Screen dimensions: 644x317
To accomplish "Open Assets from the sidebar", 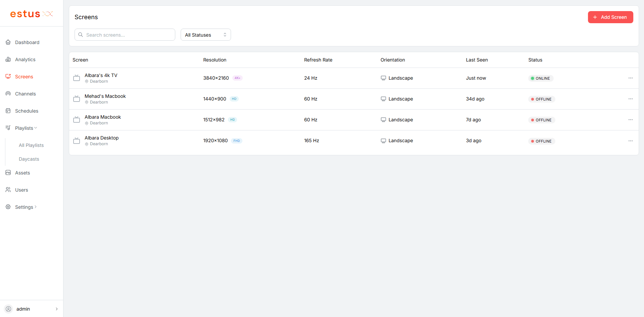I will 22,173.
